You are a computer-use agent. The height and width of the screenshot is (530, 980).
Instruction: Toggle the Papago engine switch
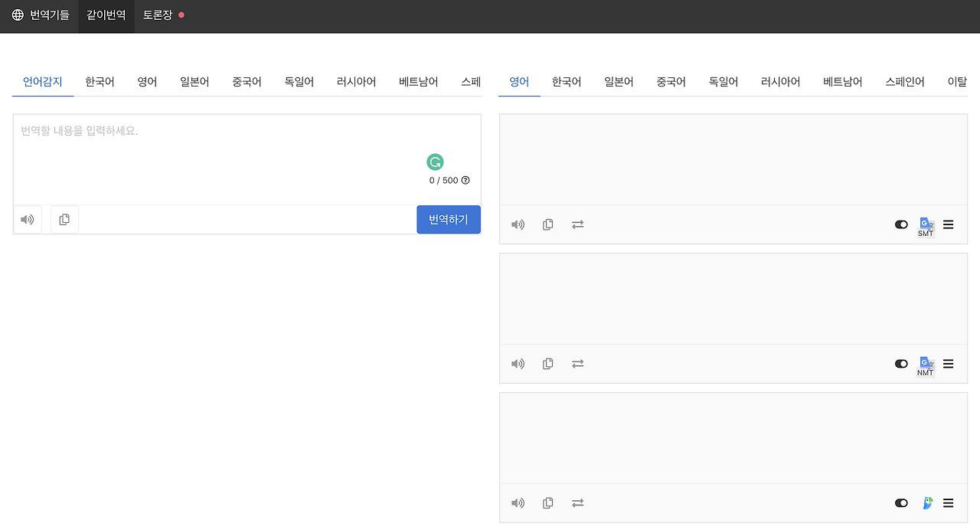901,503
